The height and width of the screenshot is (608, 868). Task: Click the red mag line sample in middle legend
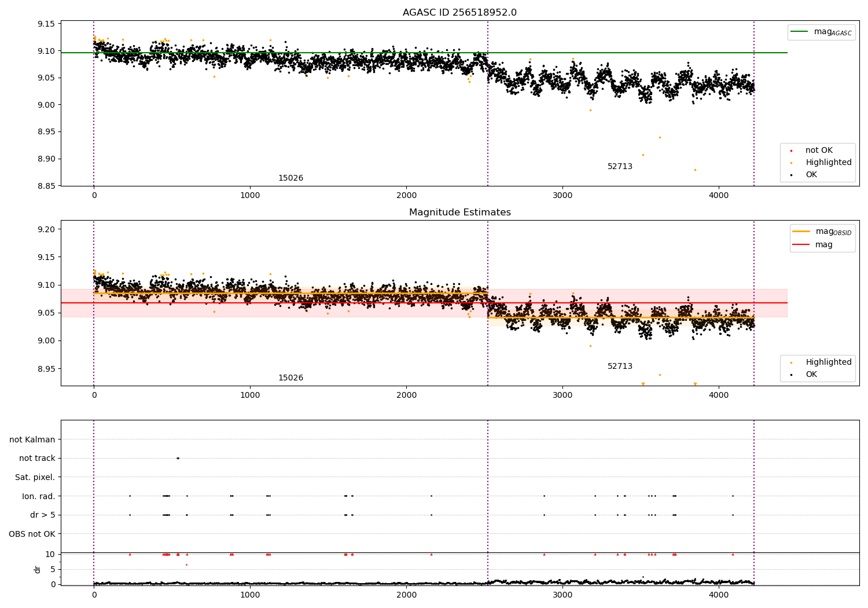801,244
